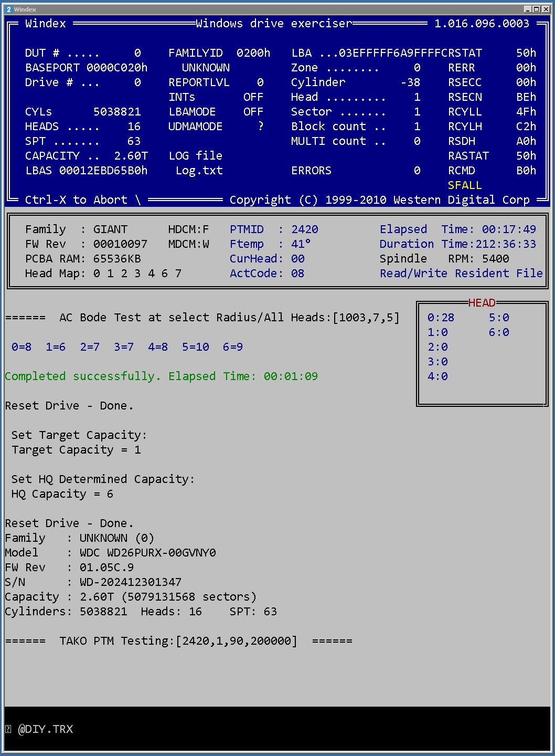Click the Head Map row
The width and height of the screenshot is (555, 756).
coord(103,274)
